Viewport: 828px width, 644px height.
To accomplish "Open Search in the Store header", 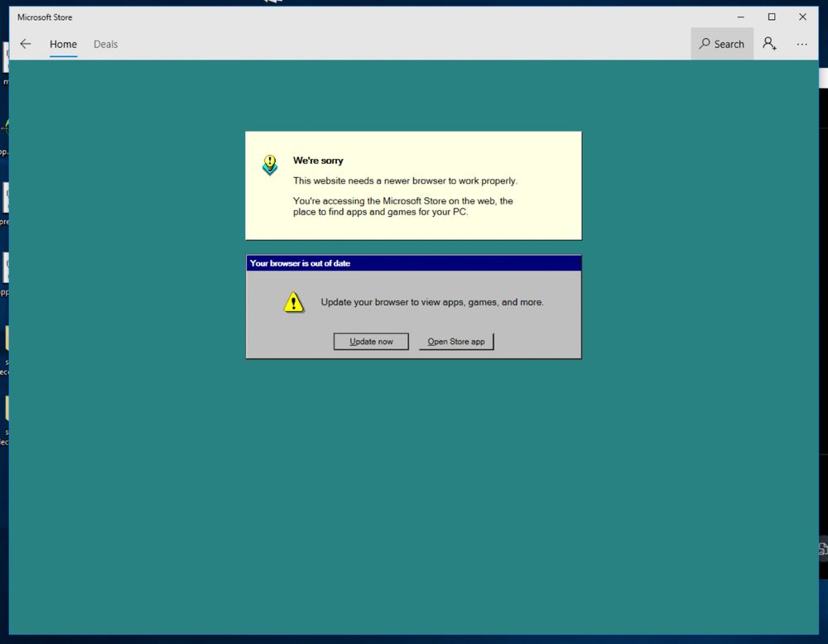I will pyautogui.click(x=722, y=44).
